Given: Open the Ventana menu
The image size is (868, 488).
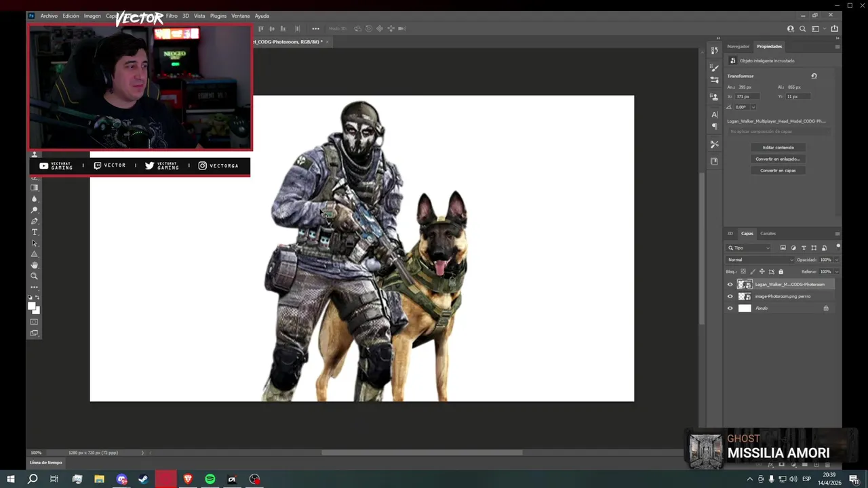Looking at the screenshot, I should (241, 16).
